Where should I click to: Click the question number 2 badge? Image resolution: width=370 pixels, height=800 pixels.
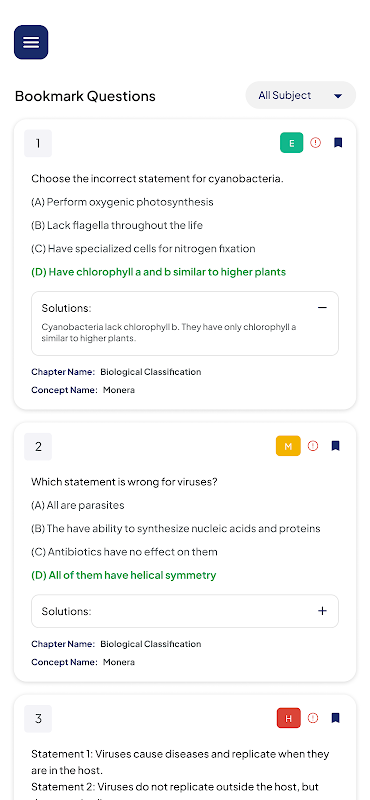[x=38, y=446]
